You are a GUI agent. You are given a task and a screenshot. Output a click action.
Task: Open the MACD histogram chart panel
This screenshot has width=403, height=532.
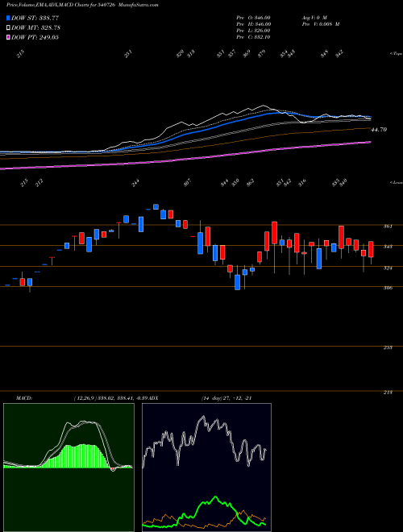tap(69, 468)
